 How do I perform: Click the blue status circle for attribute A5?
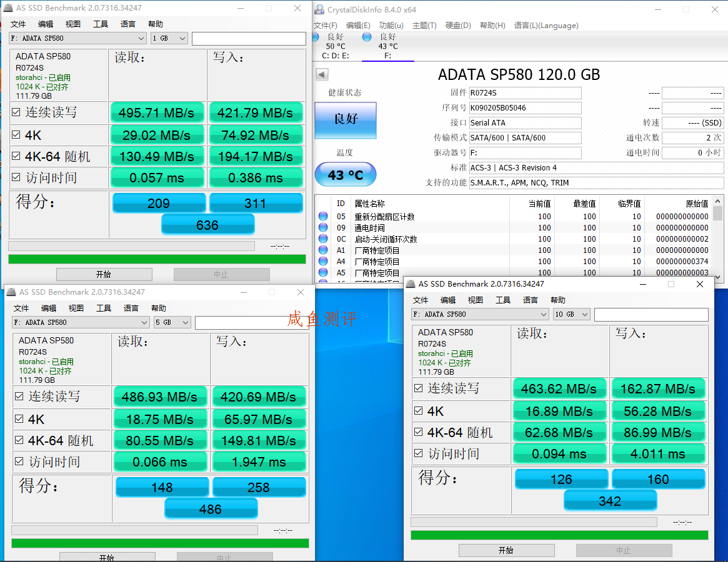323,272
